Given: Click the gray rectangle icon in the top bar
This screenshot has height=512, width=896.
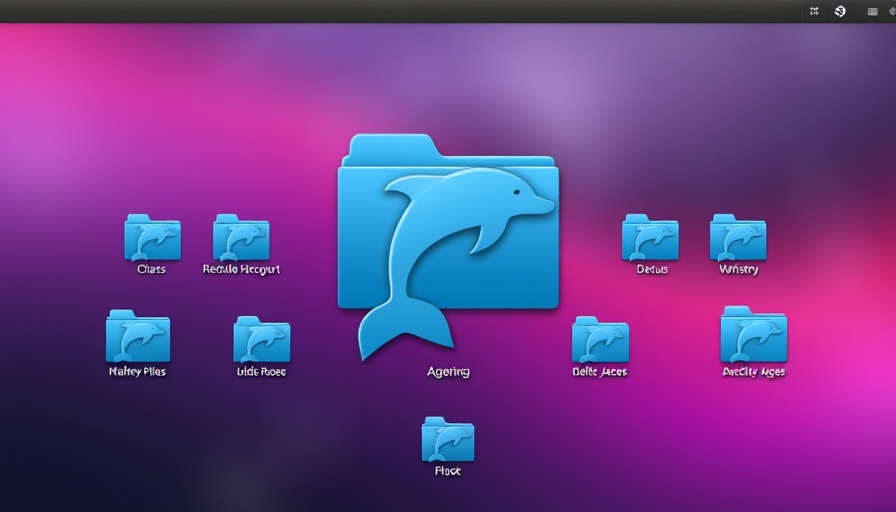Looking at the screenshot, I should click(x=873, y=12).
